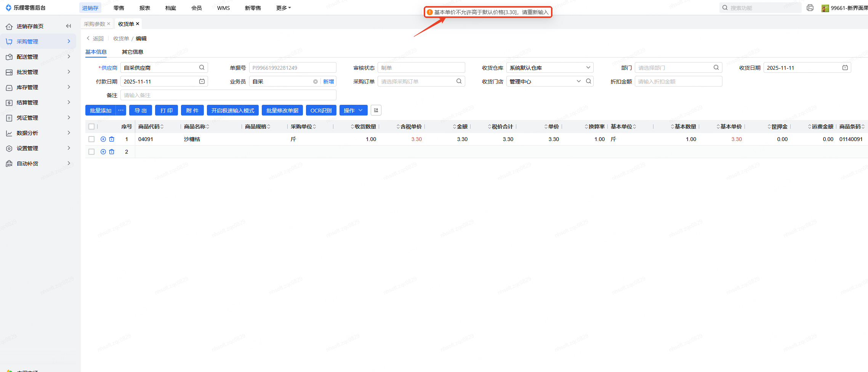Image resolution: width=868 pixels, height=372 pixels.
Task: Click the 备注 input field
Action: pyautogui.click(x=228, y=95)
